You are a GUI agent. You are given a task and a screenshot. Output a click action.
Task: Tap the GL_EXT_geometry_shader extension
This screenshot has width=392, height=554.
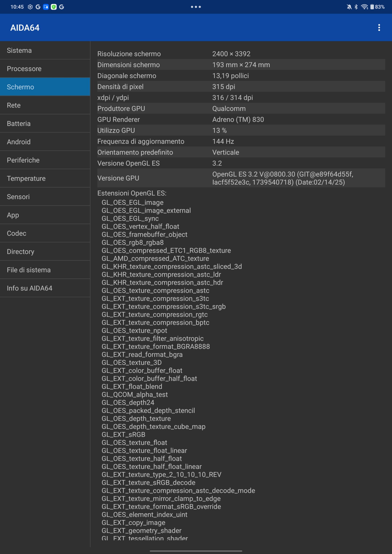tap(141, 531)
